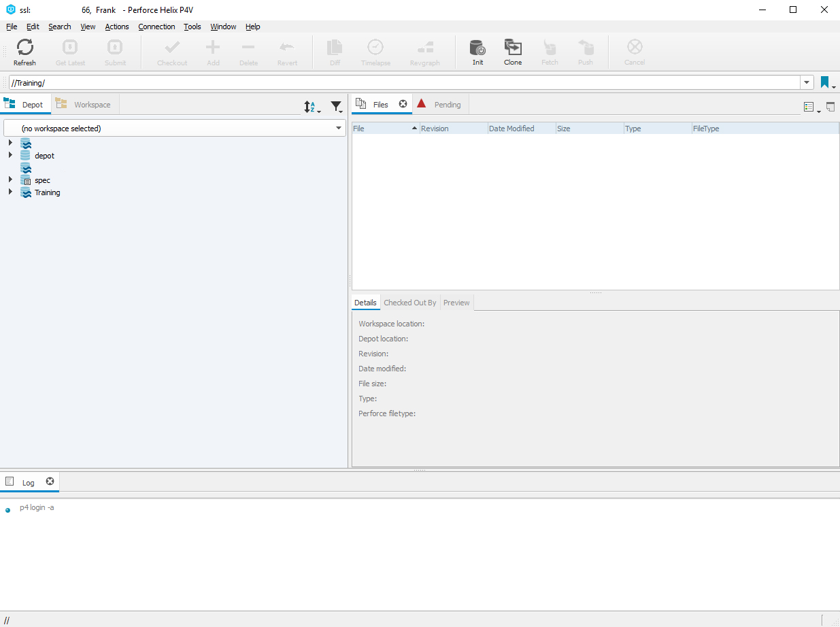The height and width of the screenshot is (627, 840).
Task: Open the depot path address dropdown
Action: 807,83
